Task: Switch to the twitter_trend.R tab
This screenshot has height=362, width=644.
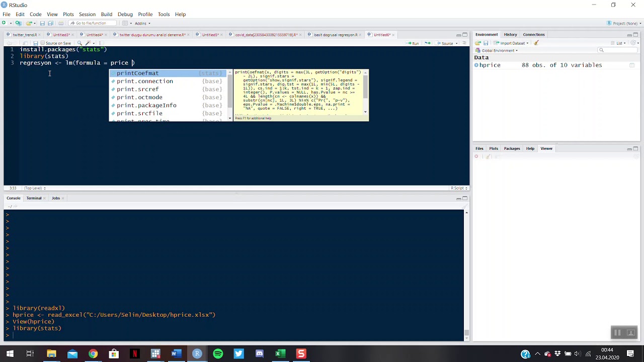Action: click(x=24, y=35)
